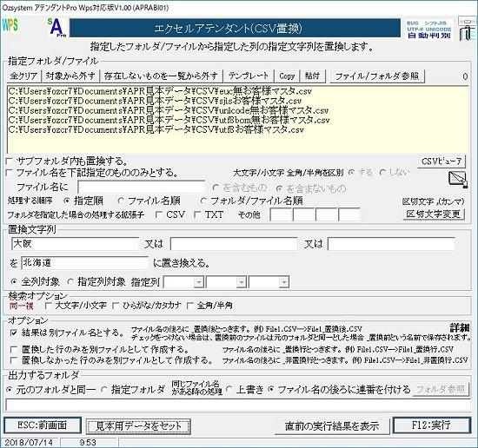Run replacement with F12:実行 button
Viewport: 478px width, 448px height.
click(431, 425)
